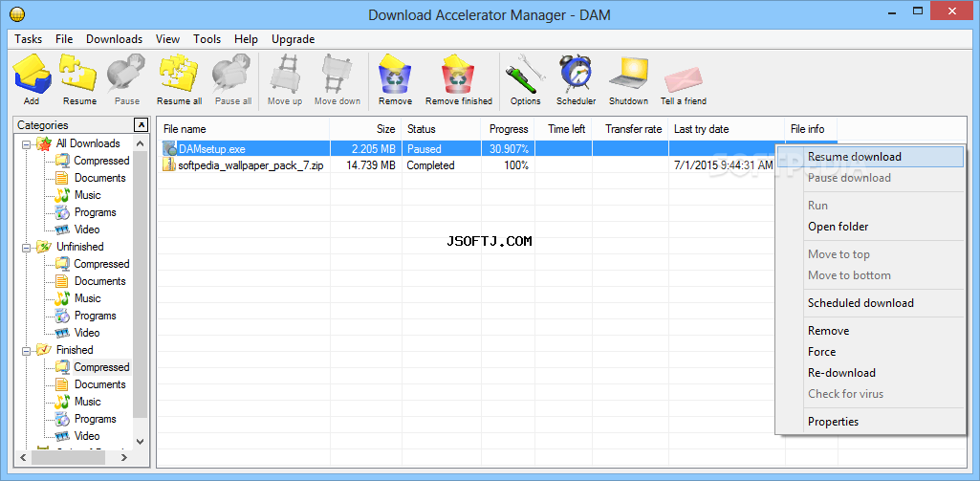Click the DAMsetup.exe file icon
The image size is (980, 481).
169,149
